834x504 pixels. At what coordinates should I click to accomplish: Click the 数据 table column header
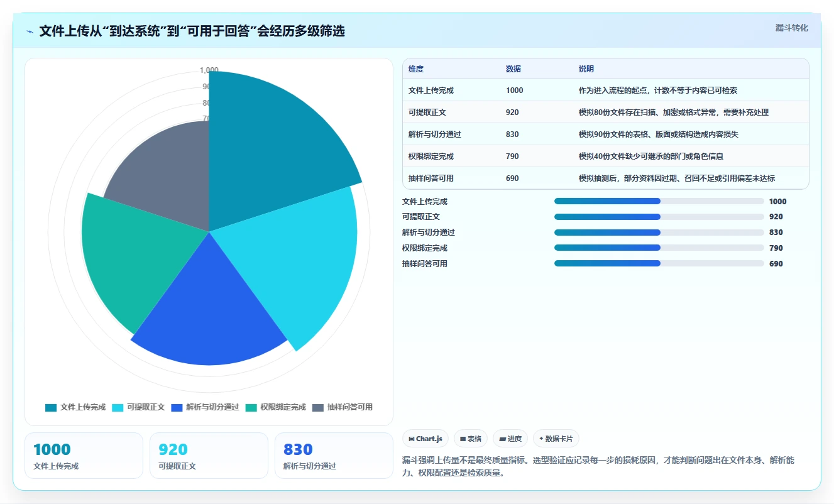(513, 69)
